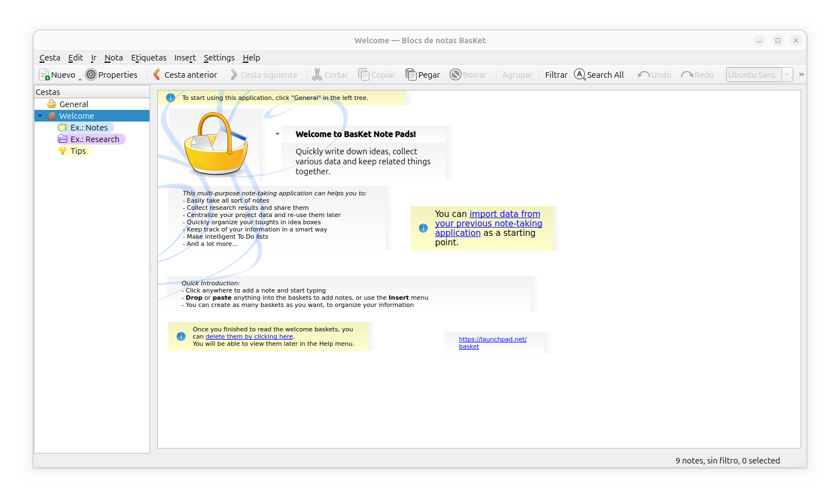Viewport: 840px width, 504px height.
Task: Click the Nuevo new basket icon
Action: (x=44, y=74)
